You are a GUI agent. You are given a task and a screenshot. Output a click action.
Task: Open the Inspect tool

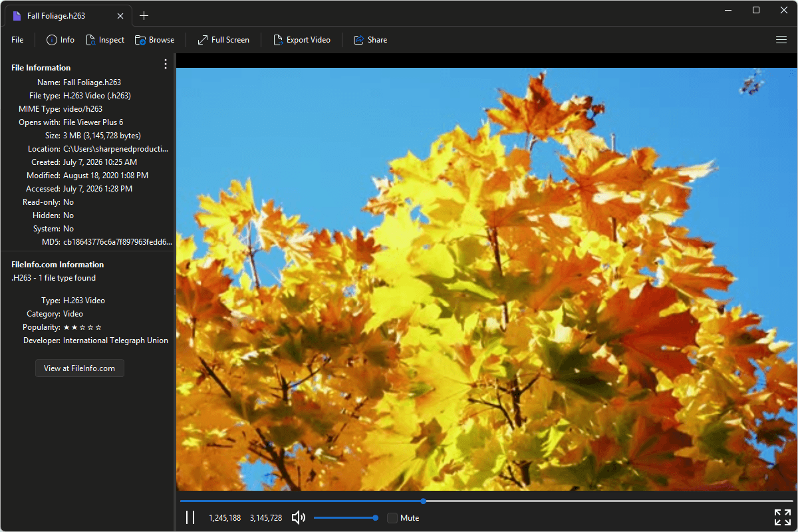click(x=105, y=40)
